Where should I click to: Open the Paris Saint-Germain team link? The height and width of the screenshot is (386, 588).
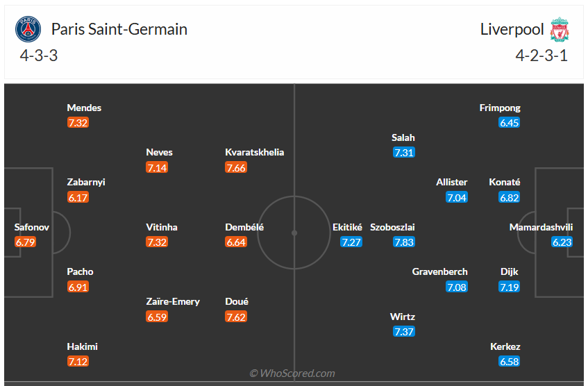pos(119,29)
